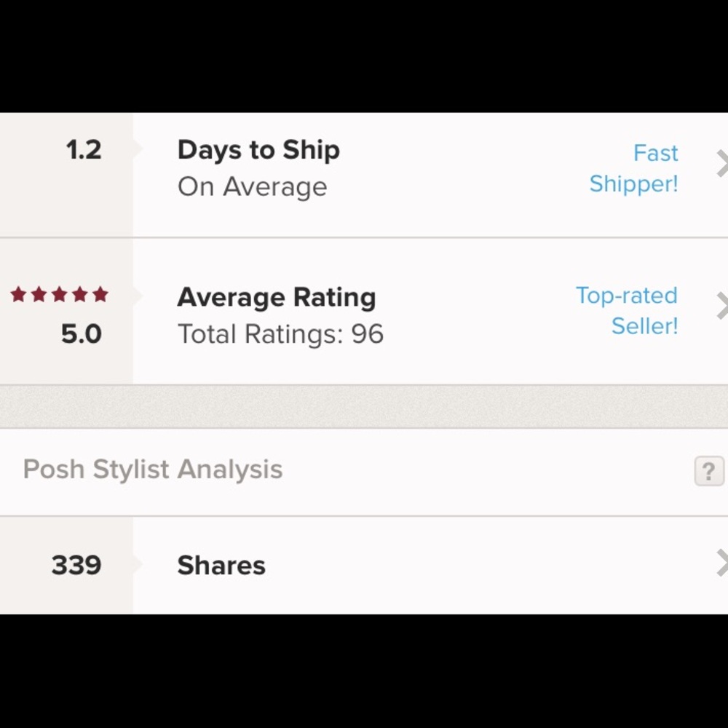The width and height of the screenshot is (728, 728).
Task: Select the fifth star in the rating row
Action: click(98, 294)
